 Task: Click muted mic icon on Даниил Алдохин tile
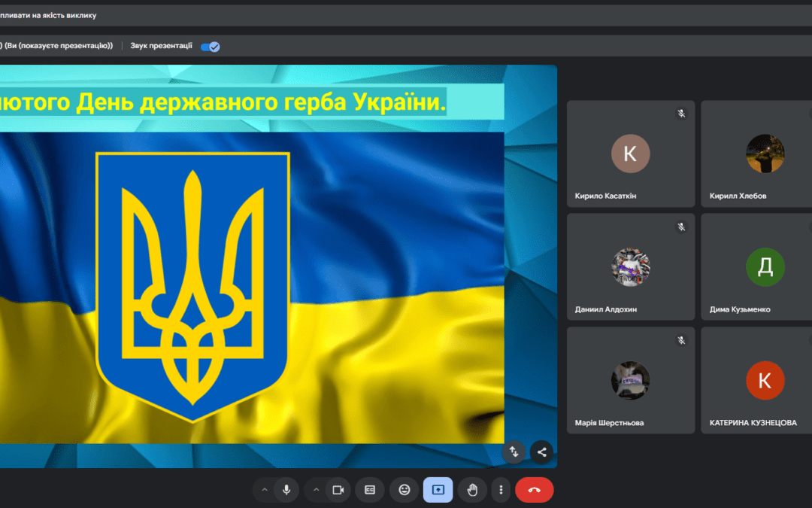[681, 227]
